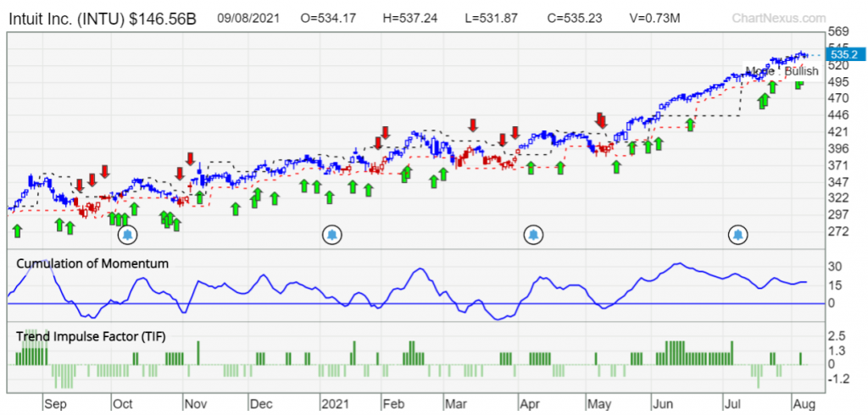
Task: Click the Jul label on time axis
Action: point(734,403)
